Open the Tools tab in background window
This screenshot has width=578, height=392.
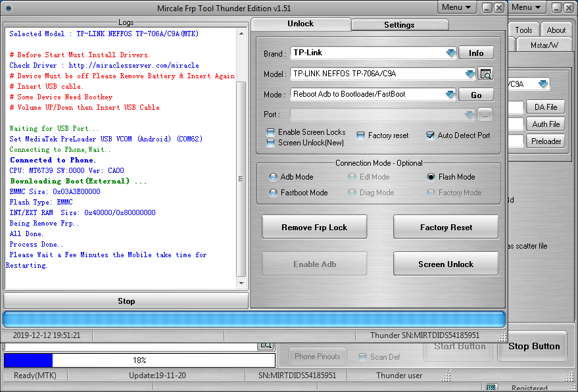523,30
